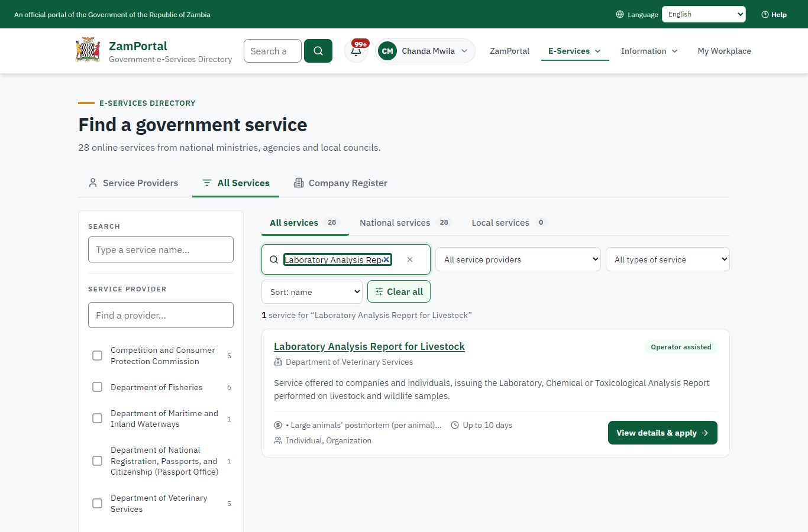The image size is (808, 532).
Task: Expand the Information navigation menu
Action: pos(649,51)
